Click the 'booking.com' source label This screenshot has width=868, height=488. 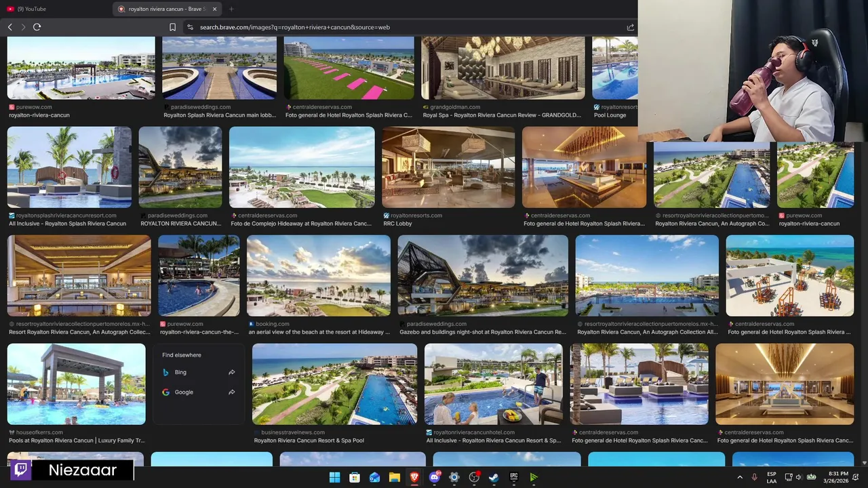coord(273,324)
